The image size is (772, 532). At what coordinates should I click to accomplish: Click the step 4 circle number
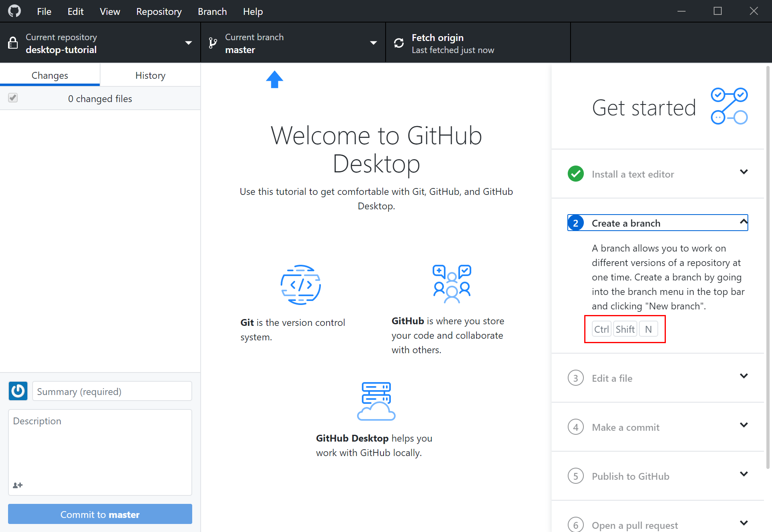[x=576, y=427]
